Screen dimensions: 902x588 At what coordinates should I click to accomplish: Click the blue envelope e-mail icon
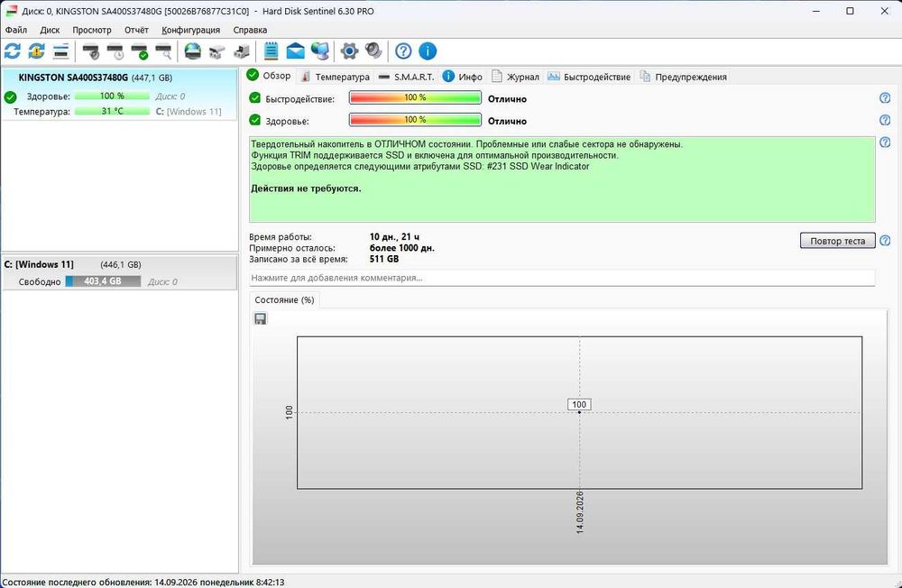(x=295, y=51)
